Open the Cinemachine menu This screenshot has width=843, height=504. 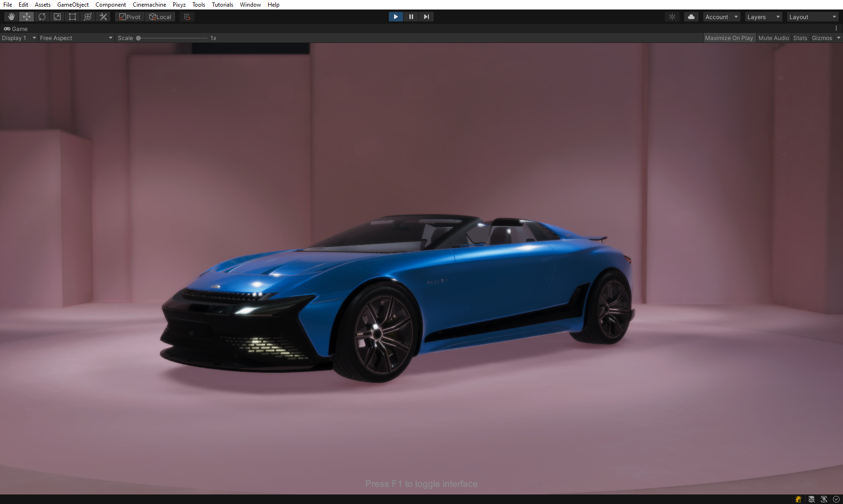(149, 4)
